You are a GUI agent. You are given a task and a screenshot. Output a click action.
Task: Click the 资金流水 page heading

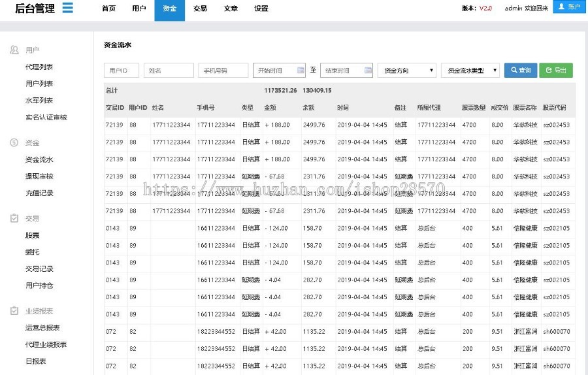[x=118, y=44]
